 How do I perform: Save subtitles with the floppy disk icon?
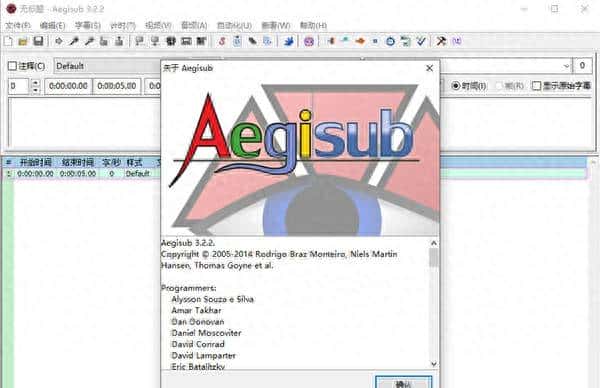point(38,41)
